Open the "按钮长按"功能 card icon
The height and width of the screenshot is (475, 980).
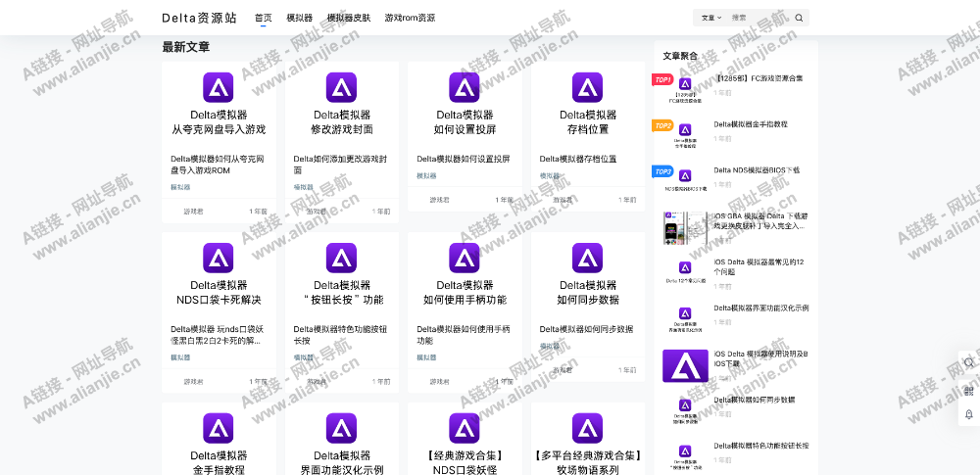(x=341, y=259)
